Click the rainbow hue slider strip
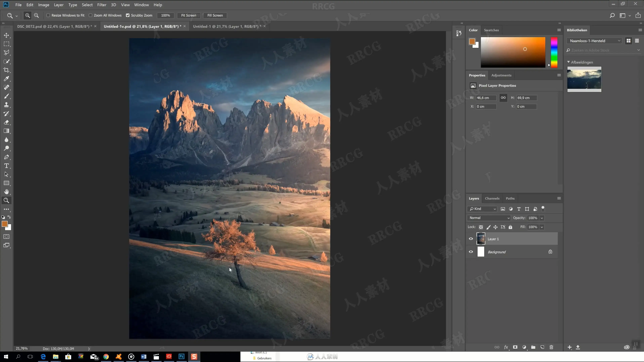Screen dimensions: 644x362 (x=554, y=52)
